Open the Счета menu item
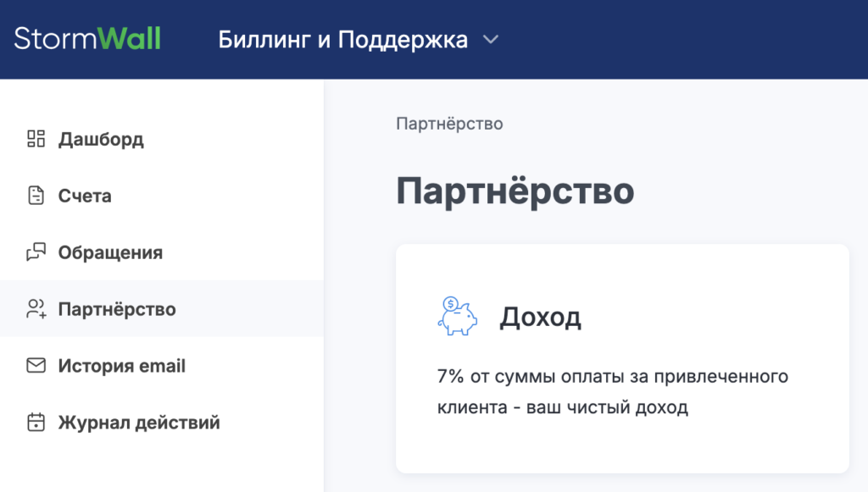868x492 pixels. click(85, 196)
